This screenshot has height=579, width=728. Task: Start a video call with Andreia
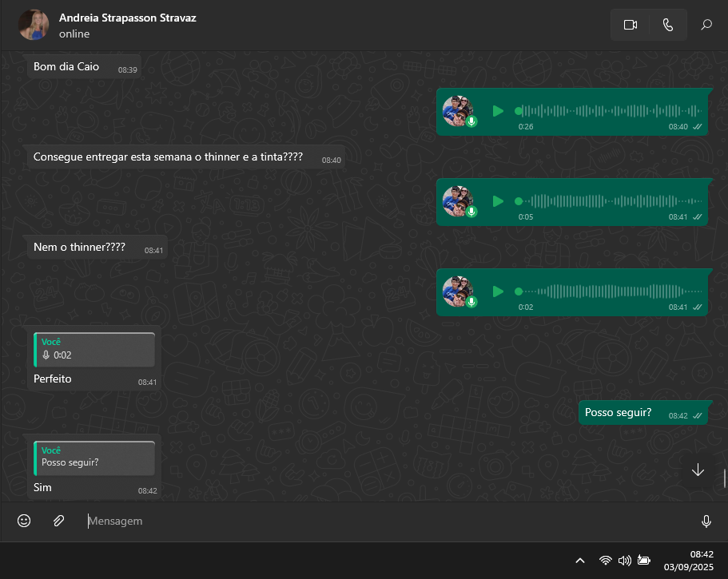[x=630, y=25]
